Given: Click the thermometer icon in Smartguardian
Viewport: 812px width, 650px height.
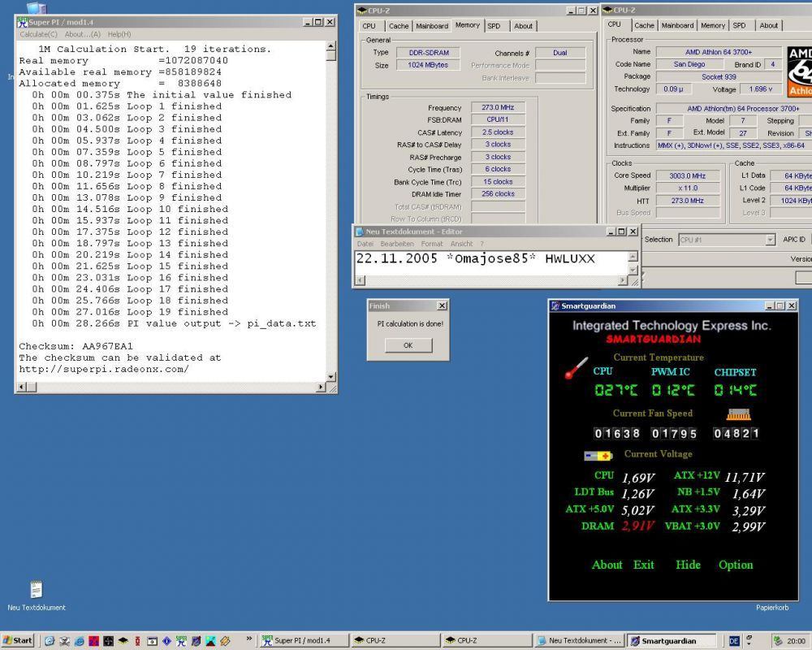Looking at the screenshot, I should [576, 368].
